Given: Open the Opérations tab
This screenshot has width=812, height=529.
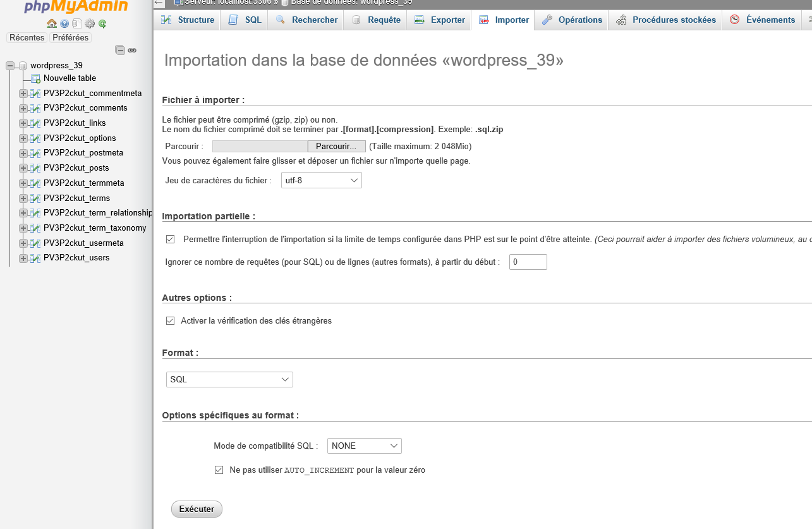Looking at the screenshot, I should pos(572,20).
